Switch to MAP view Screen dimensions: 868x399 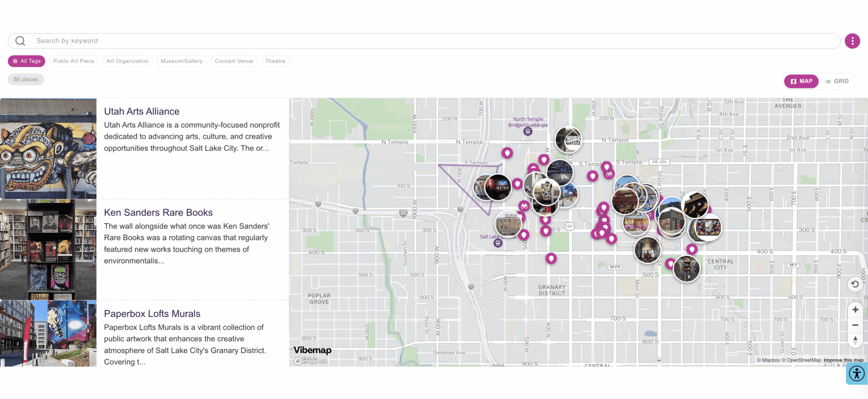tap(801, 81)
